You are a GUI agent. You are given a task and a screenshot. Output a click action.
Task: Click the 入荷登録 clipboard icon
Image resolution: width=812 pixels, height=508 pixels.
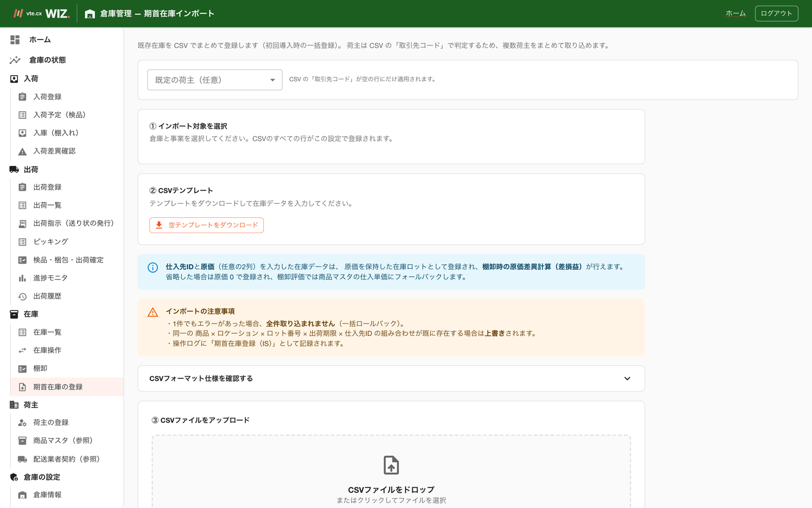(x=23, y=97)
